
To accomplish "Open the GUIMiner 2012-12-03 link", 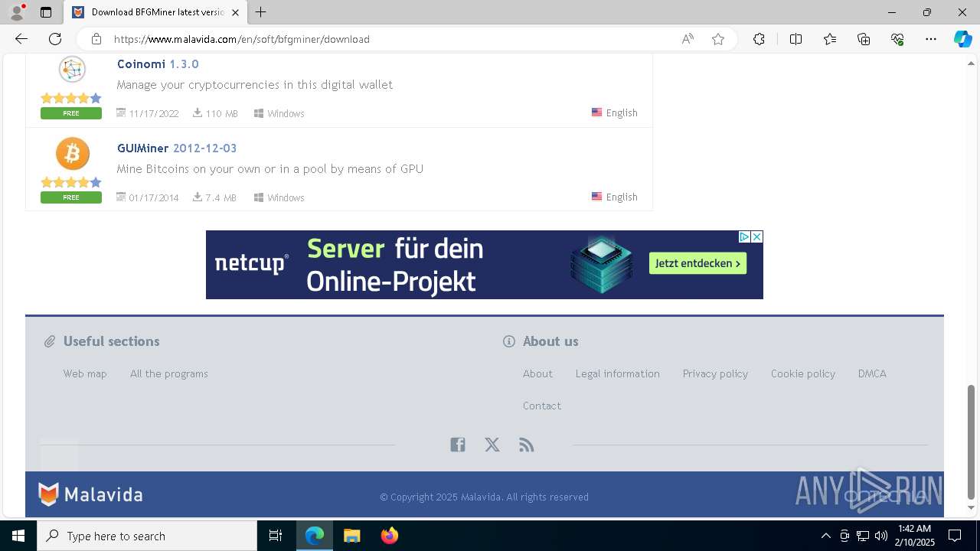I will point(177,148).
